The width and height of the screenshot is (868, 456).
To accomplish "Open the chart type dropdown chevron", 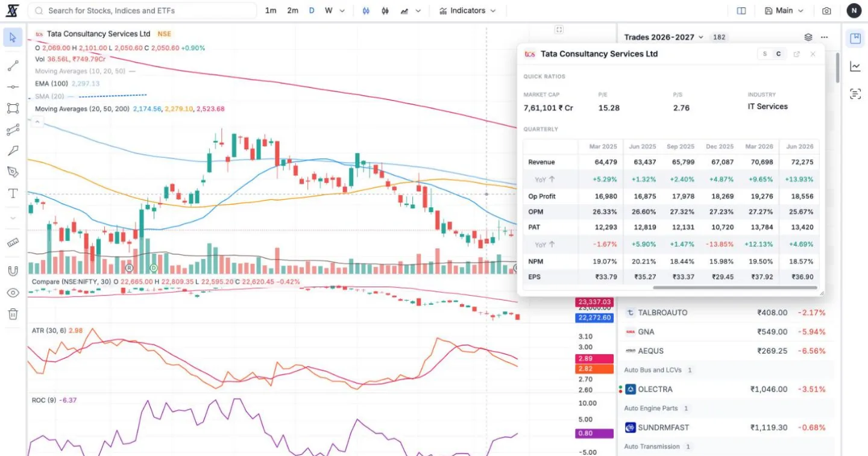I will coord(418,11).
